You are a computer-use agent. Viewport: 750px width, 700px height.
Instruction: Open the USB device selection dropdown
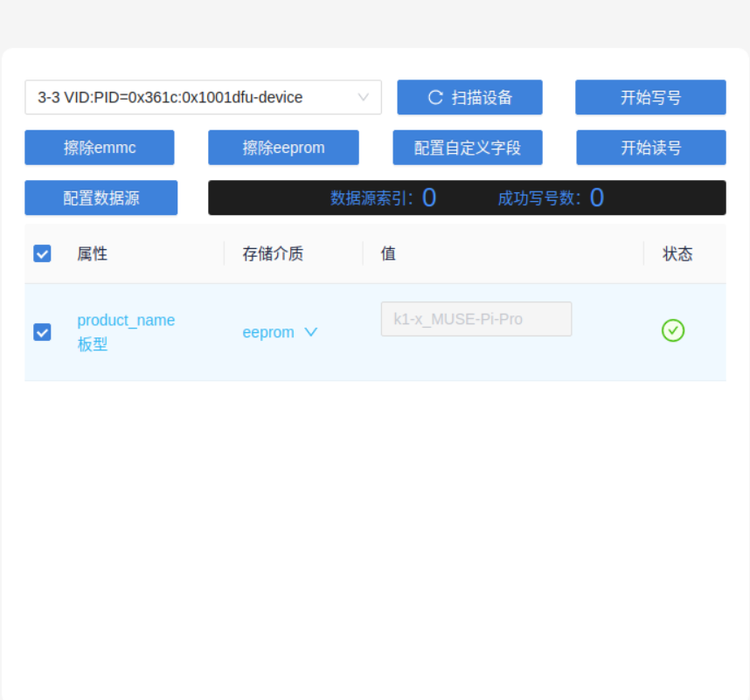pyautogui.click(x=203, y=97)
